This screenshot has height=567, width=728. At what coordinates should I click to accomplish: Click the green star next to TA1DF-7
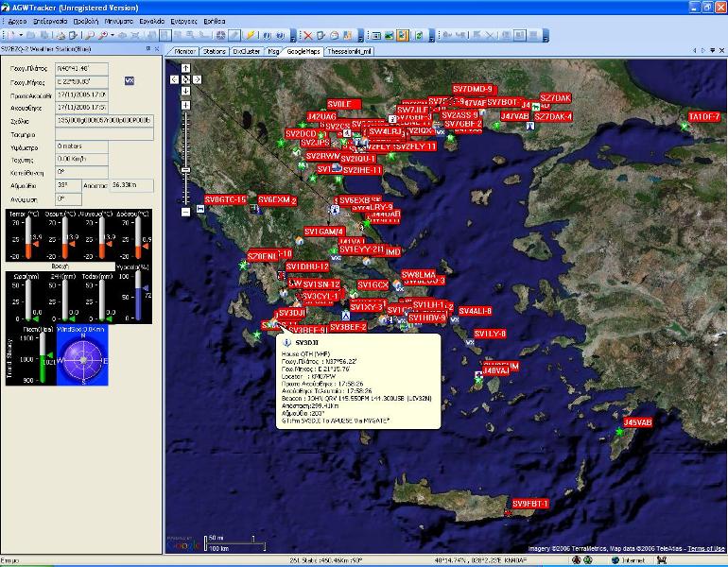click(x=684, y=126)
